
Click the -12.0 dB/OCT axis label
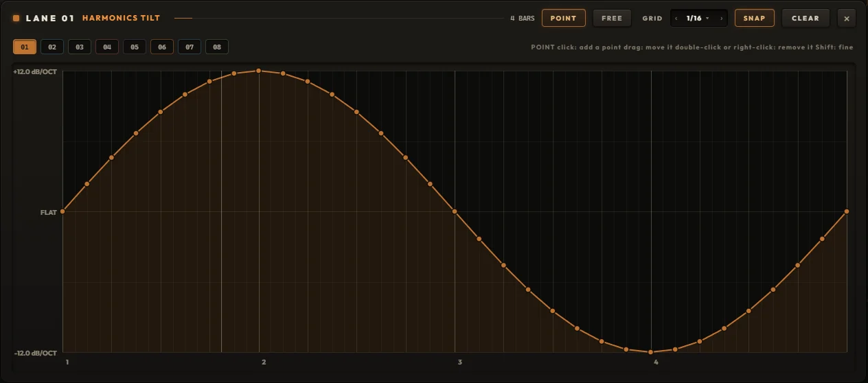[x=36, y=353]
